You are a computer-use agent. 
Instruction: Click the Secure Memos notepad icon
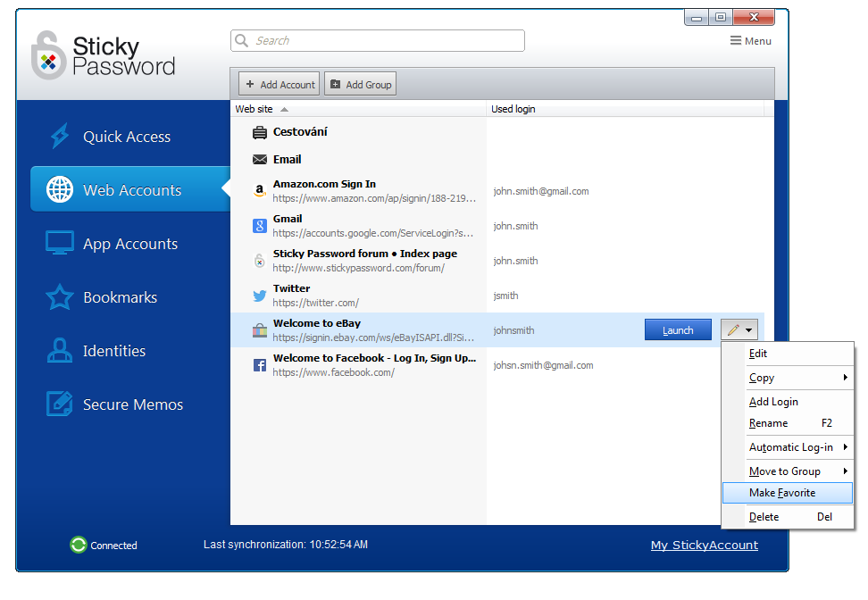coord(60,404)
